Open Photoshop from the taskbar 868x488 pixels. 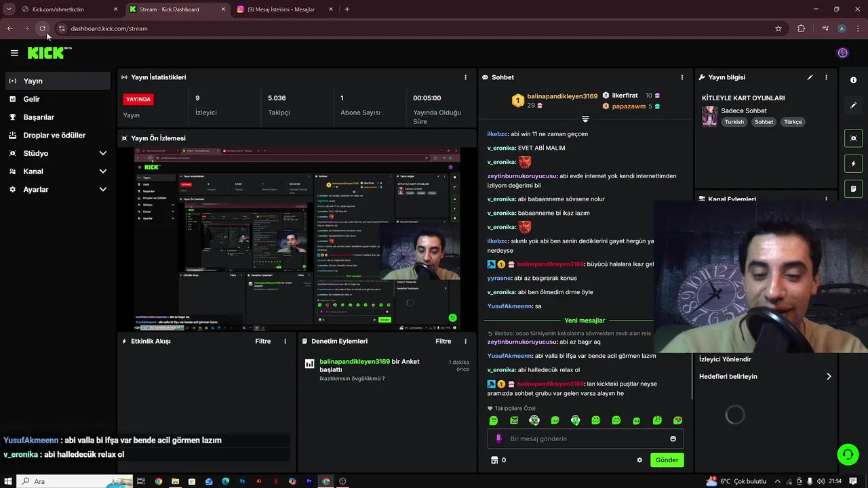pyautogui.click(x=242, y=481)
